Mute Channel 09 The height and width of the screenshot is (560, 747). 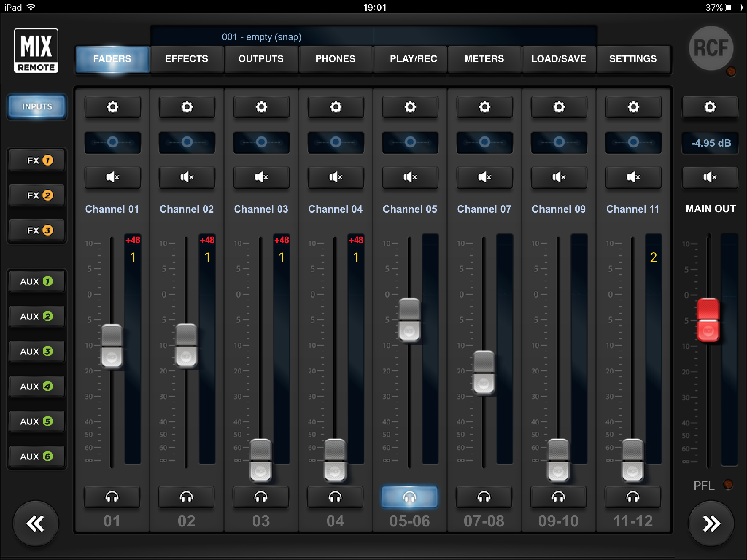[559, 177]
